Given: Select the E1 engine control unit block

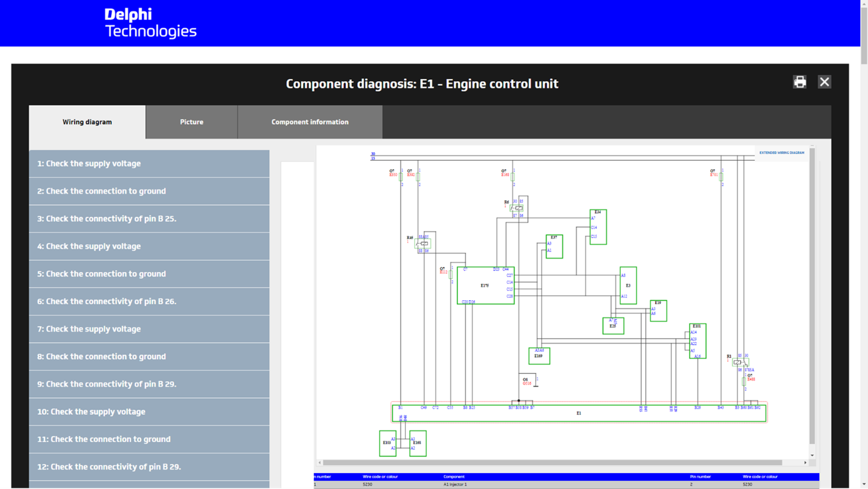Looking at the screenshot, I should pos(578,414).
